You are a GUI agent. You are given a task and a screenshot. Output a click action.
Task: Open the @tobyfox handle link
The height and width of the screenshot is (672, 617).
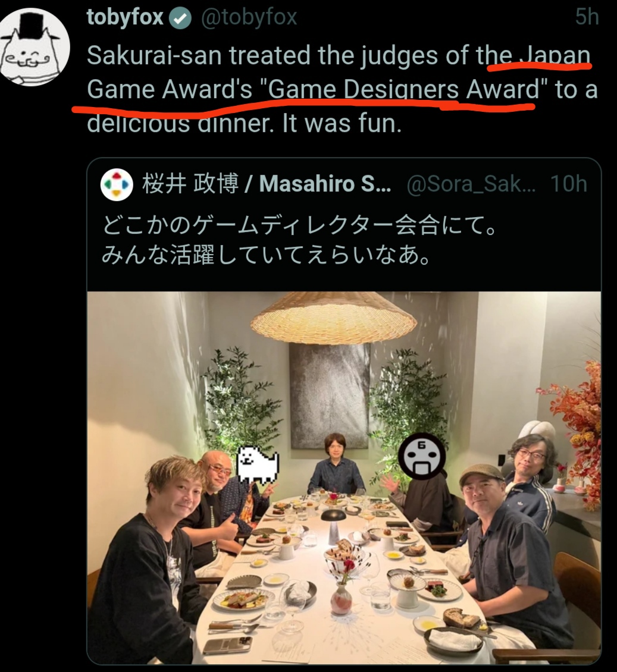249,18
